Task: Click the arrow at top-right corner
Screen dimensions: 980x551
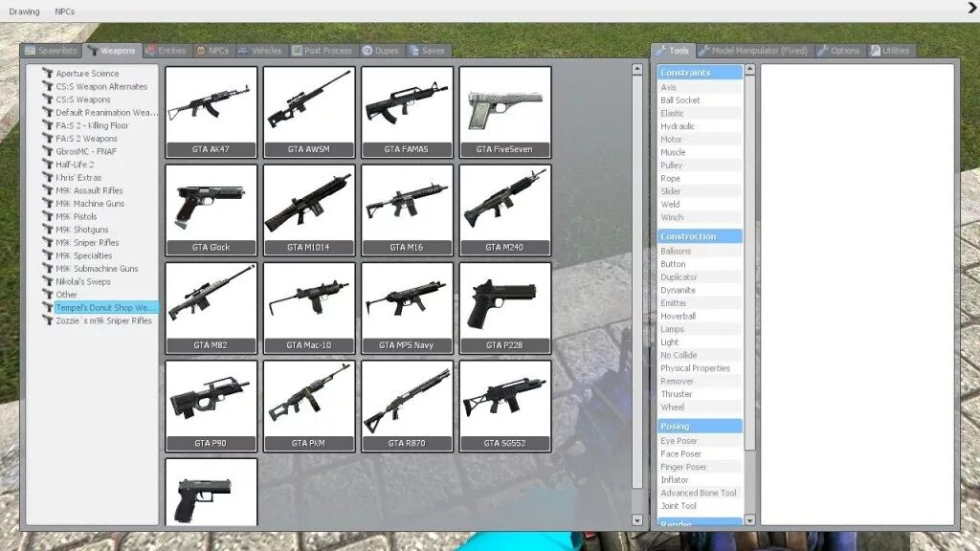Action: tap(973, 8)
